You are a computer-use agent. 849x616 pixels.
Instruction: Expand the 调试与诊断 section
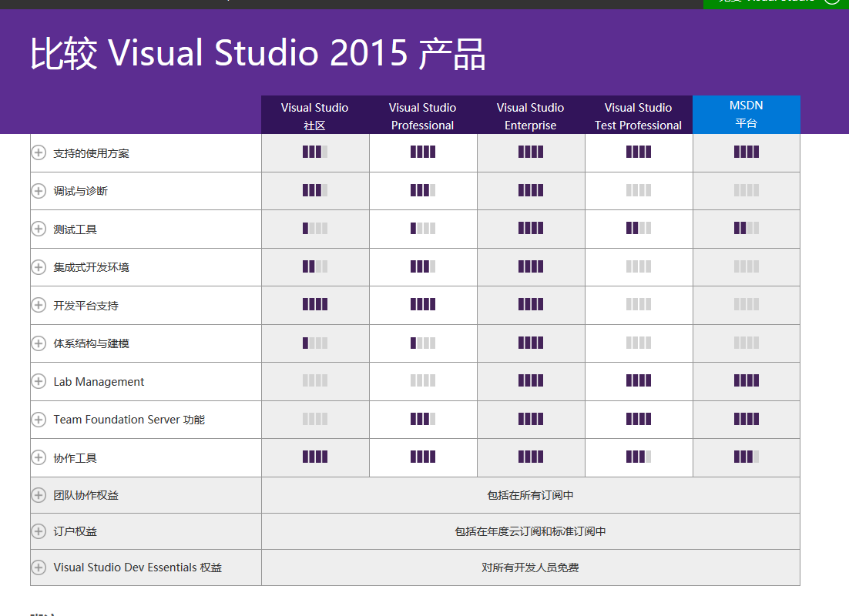pyautogui.click(x=39, y=190)
